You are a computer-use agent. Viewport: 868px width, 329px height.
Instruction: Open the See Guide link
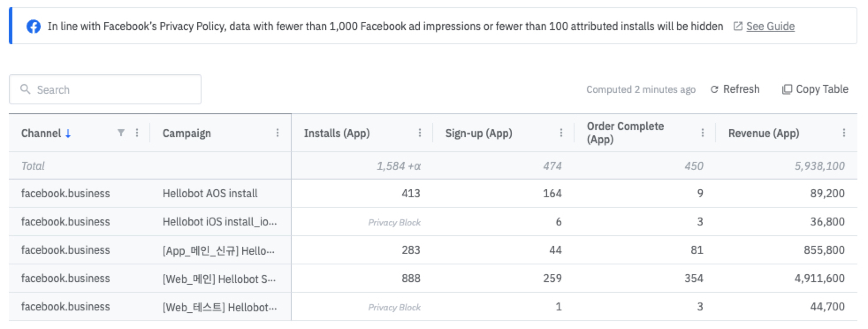click(770, 27)
